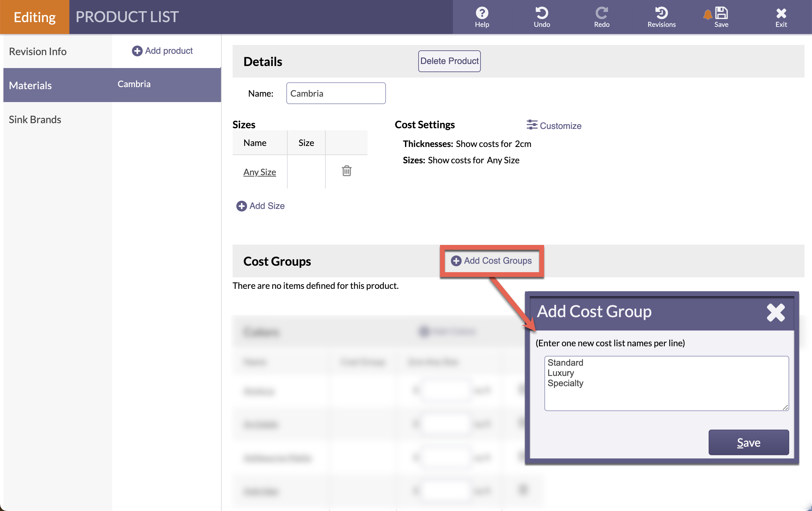
Task: Select Cambria in the product list
Action: 134,84
